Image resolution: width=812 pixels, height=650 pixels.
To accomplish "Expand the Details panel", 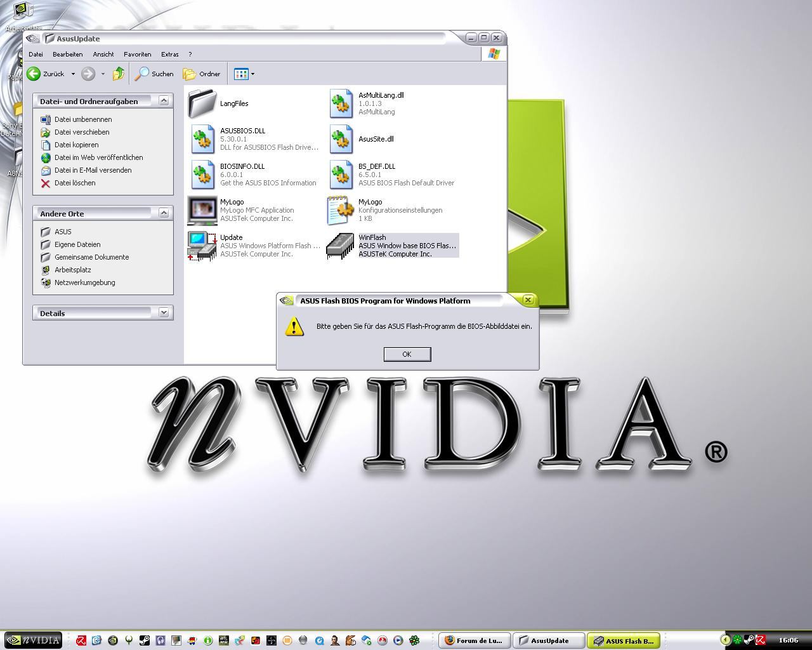I will point(164,312).
